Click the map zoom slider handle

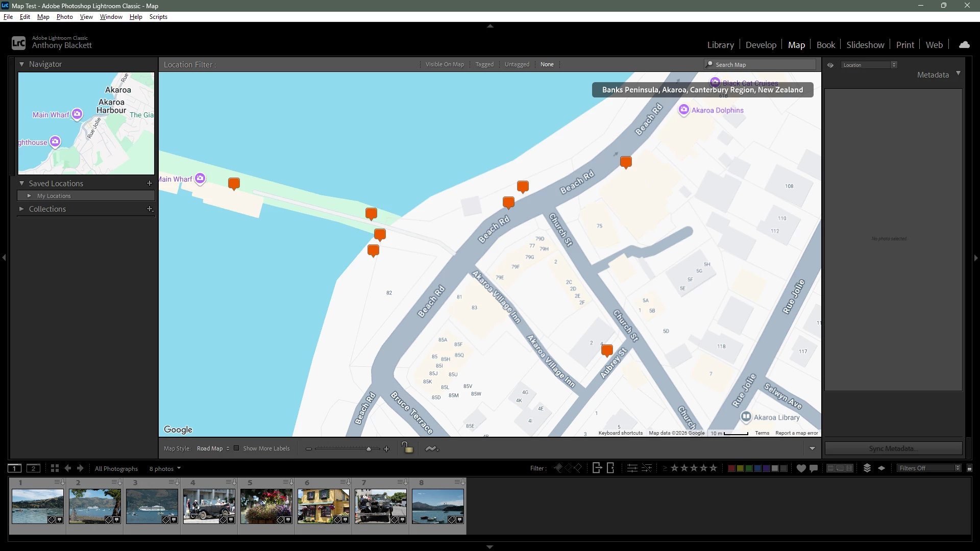click(x=369, y=449)
